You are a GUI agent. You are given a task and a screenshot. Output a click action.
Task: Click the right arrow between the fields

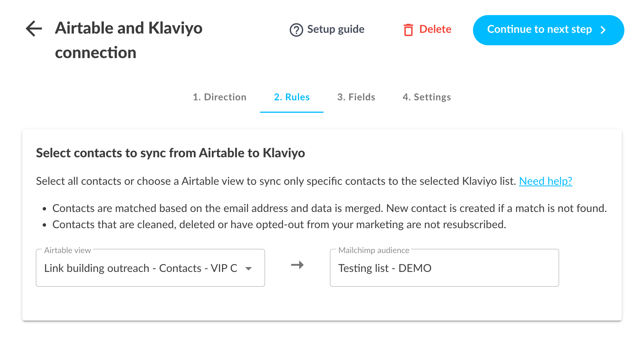[297, 265]
